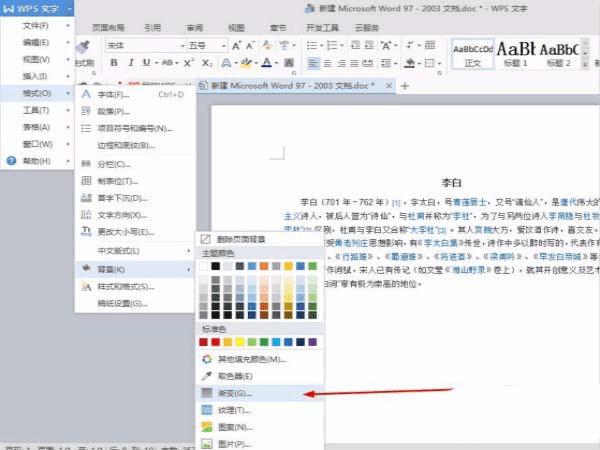The width and height of the screenshot is (600, 450).
Task: Open the 五号 font size dropdown
Action: [224, 46]
